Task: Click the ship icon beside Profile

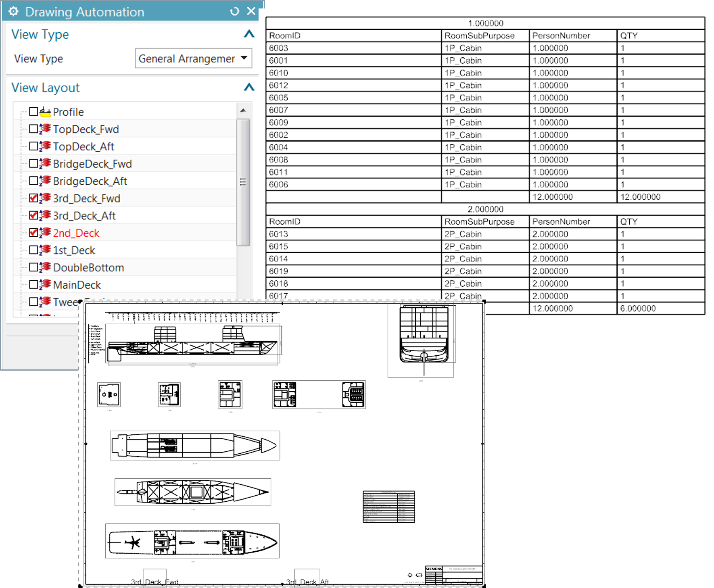Action: click(x=46, y=111)
